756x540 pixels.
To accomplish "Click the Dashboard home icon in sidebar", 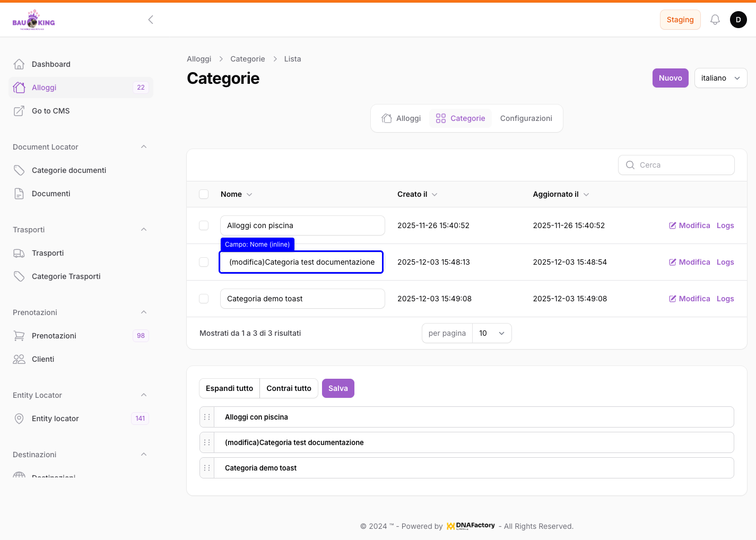I will 19,64.
